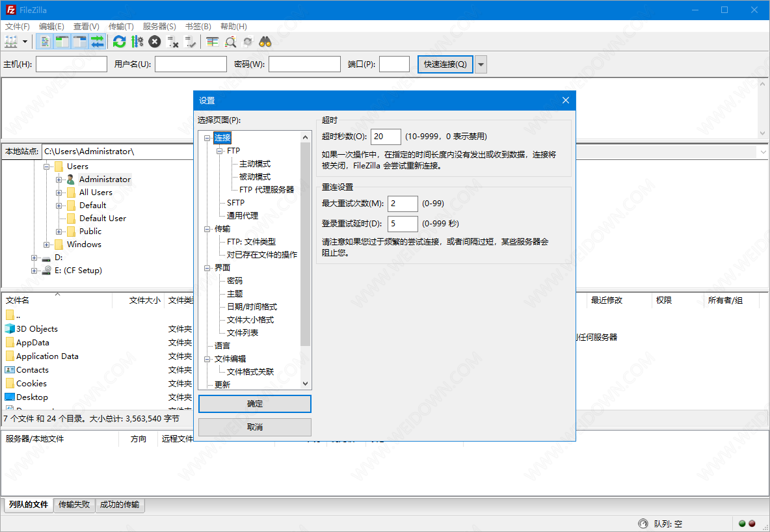This screenshot has width=770, height=532.
Task: Expand the Windows folder in local tree
Action: tap(47, 245)
